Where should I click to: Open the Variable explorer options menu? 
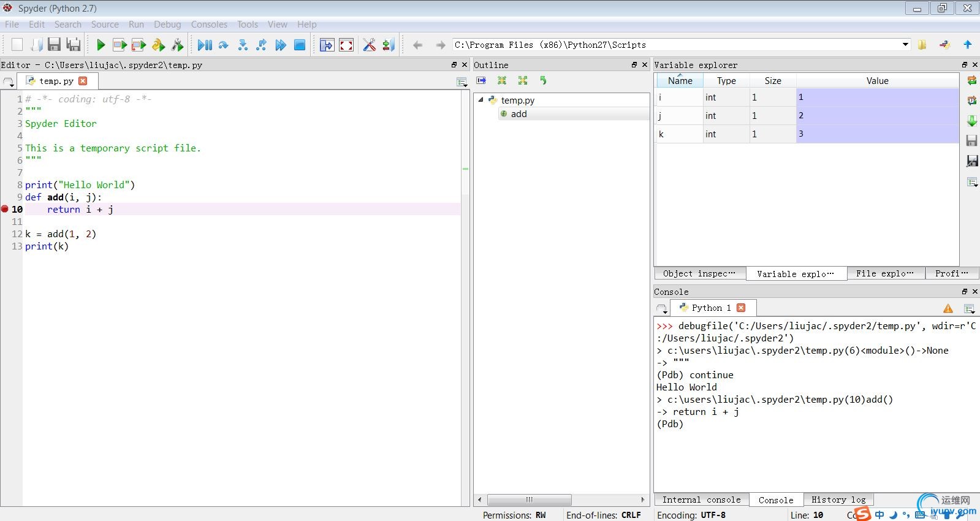[x=971, y=182]
